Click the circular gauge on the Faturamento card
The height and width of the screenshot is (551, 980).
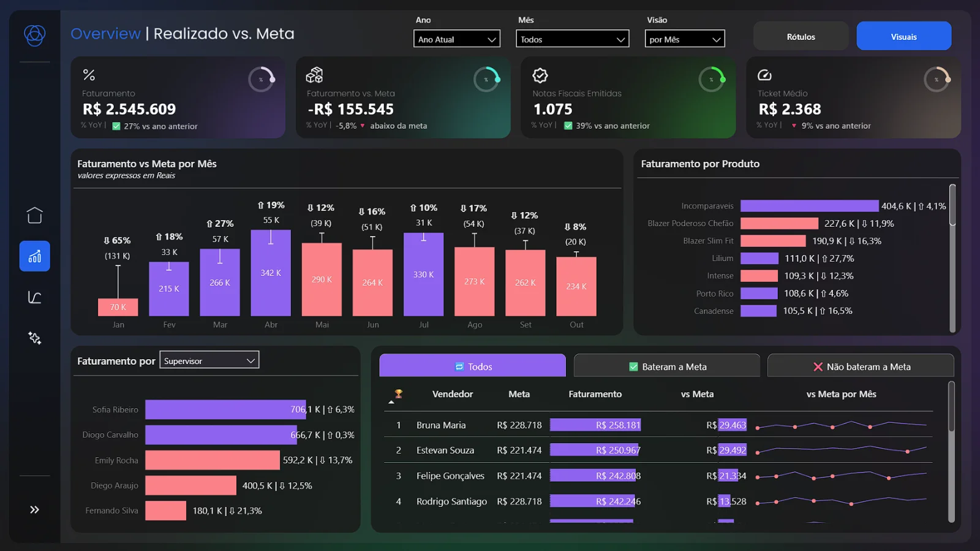(x=261, y=79)
